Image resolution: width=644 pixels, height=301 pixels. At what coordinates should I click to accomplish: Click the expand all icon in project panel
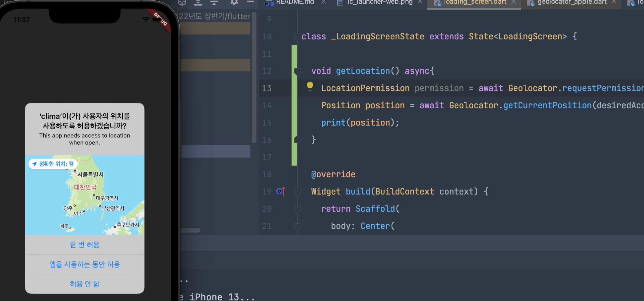click(x=198, y=2)
